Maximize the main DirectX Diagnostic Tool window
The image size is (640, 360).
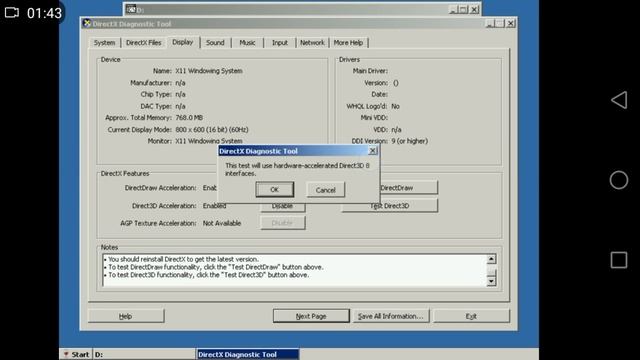click(x=500, y=24)
